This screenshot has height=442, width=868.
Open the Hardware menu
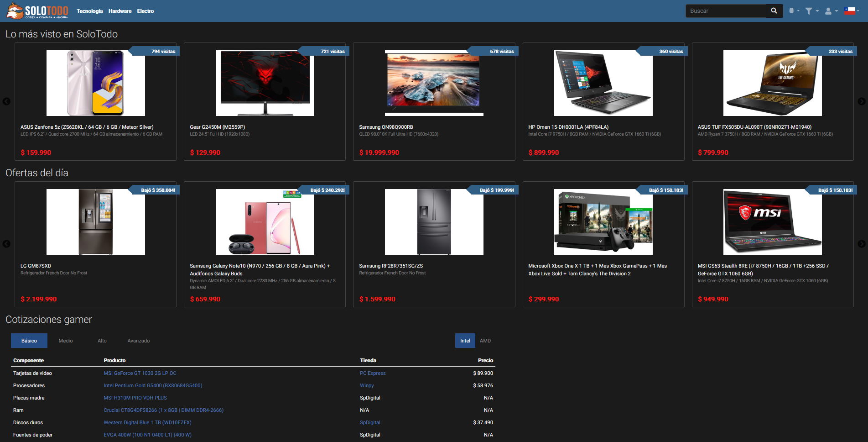click(x=120, y=11)
